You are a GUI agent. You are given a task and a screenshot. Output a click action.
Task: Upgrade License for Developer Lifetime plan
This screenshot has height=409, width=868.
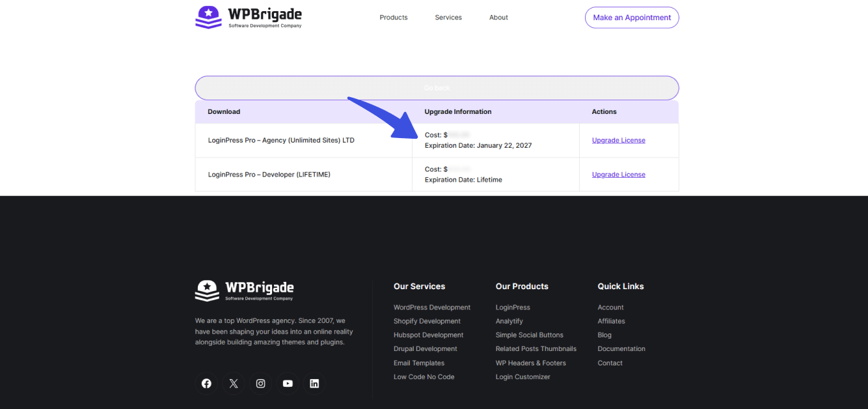(618, 175)
